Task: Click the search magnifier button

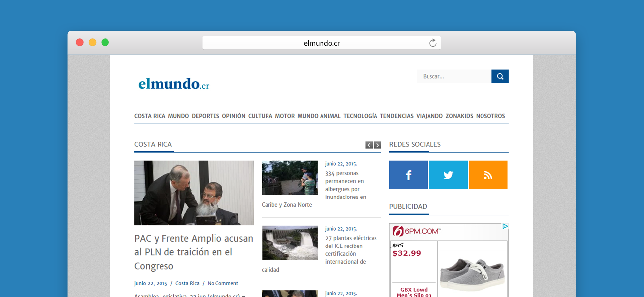Action: click(500, 76)
